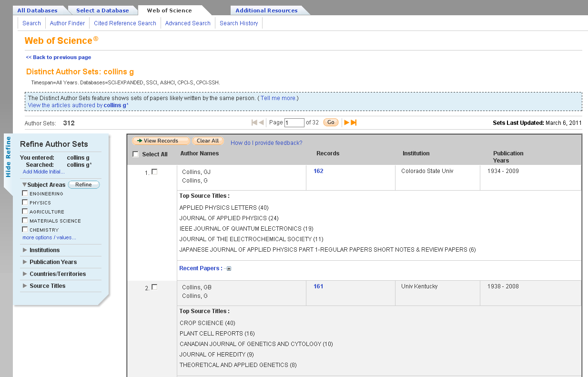588x377 pixels.
Task: Click the Author Names column header
Action: 200,153
